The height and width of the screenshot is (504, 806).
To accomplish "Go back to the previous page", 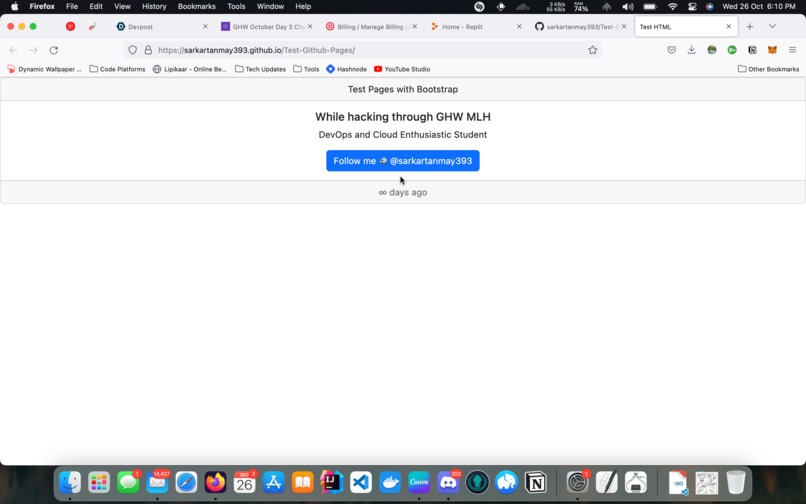I will click(13, 50).
